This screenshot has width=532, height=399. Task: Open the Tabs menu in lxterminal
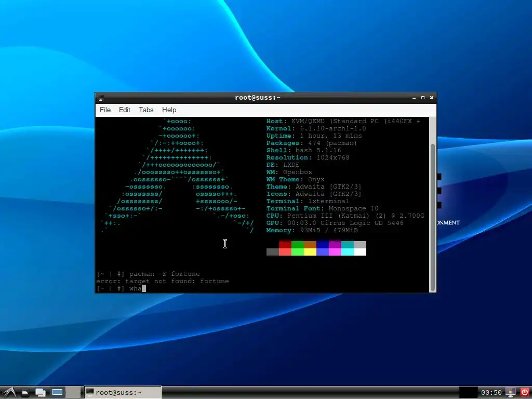tap(146, 110)
